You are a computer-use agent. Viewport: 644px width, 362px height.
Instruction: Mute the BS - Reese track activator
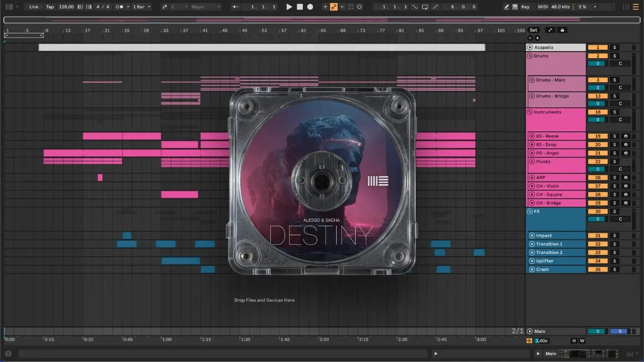pos(598,136)
